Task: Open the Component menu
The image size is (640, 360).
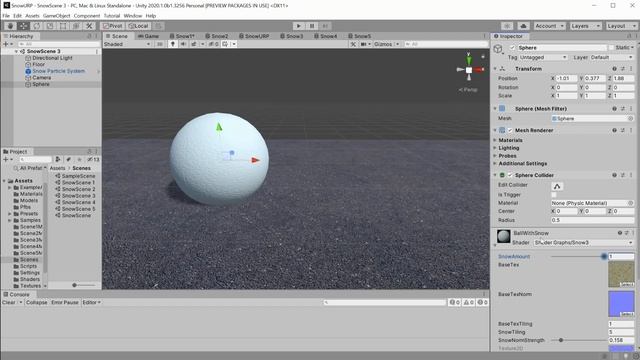Action: click(87, 16)
